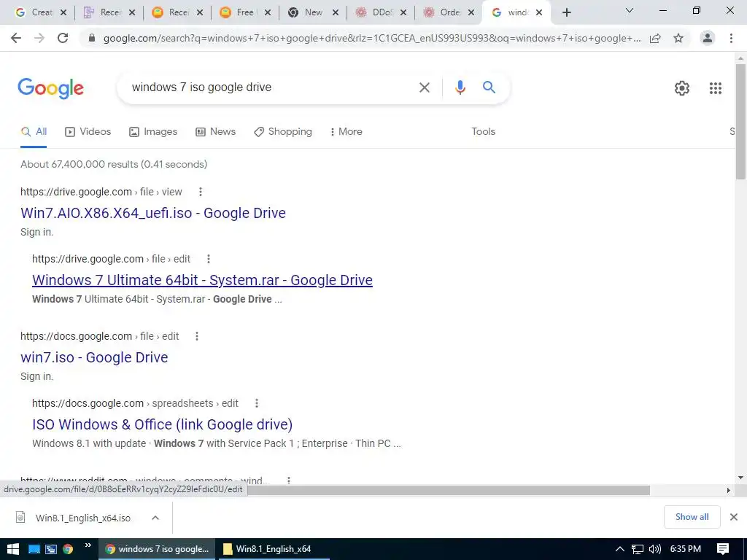Show all downloads
The image size is (747, 560).
tap(692, 517)
